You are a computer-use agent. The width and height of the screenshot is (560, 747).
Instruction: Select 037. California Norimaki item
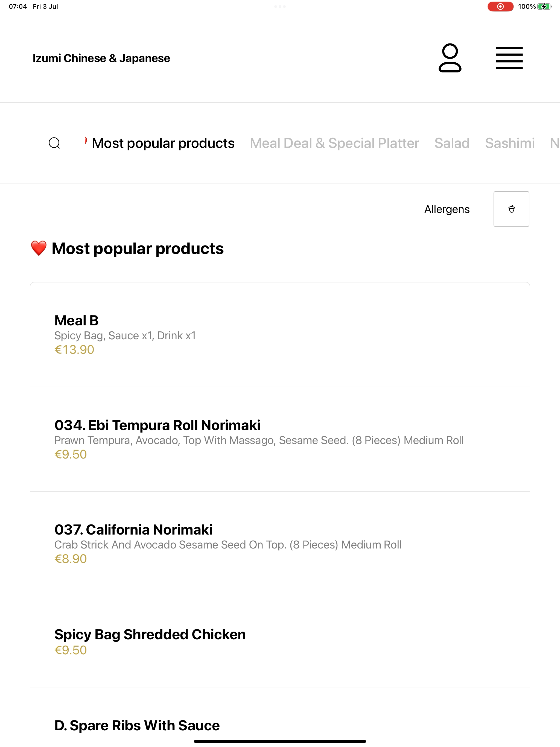(x=280, y=544)
